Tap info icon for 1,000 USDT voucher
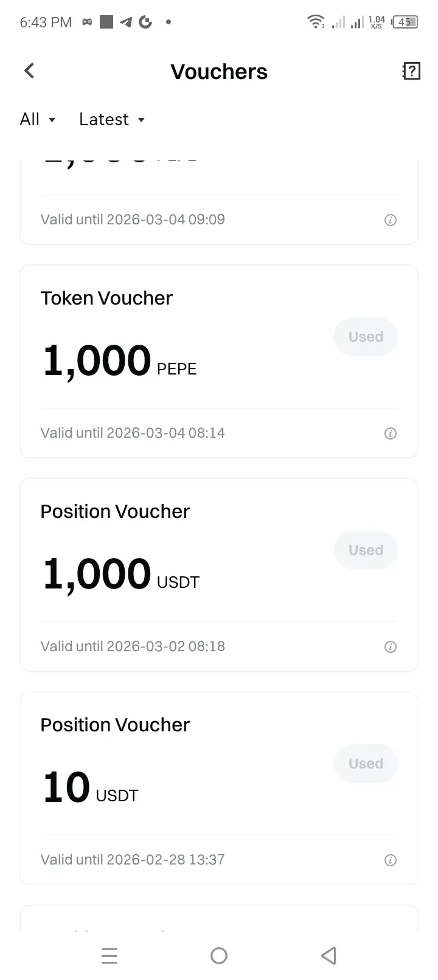The height and width of the screenshot is (980, 438). tap(391, 647)
